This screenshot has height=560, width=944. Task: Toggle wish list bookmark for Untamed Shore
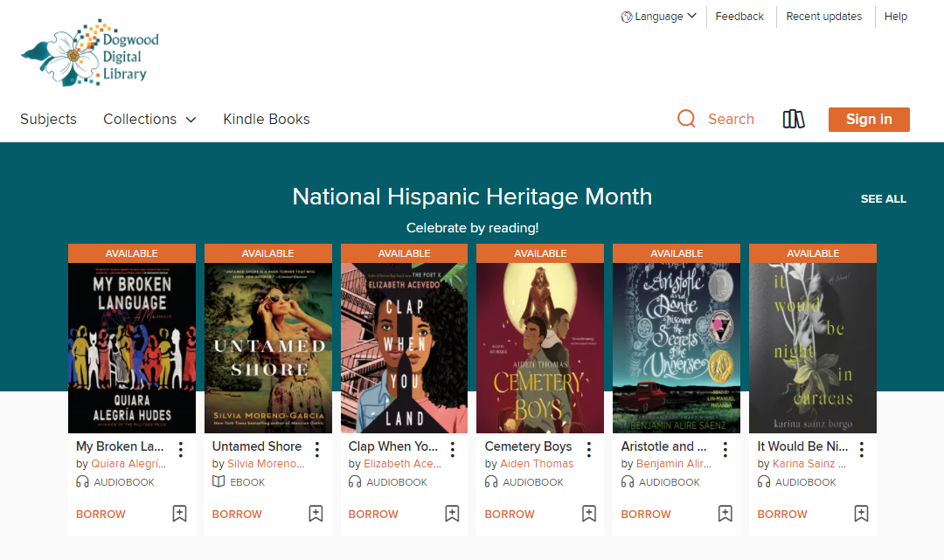click(x=316, y=514)
